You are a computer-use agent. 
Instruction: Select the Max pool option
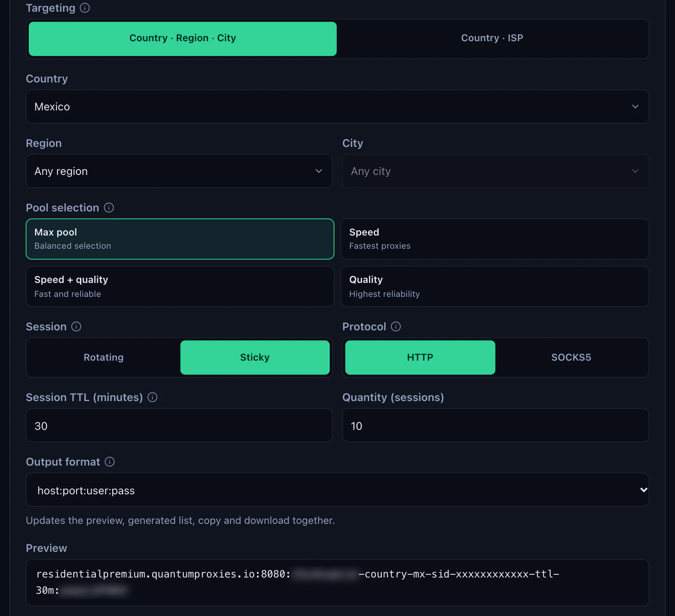(x=180, y=239)
